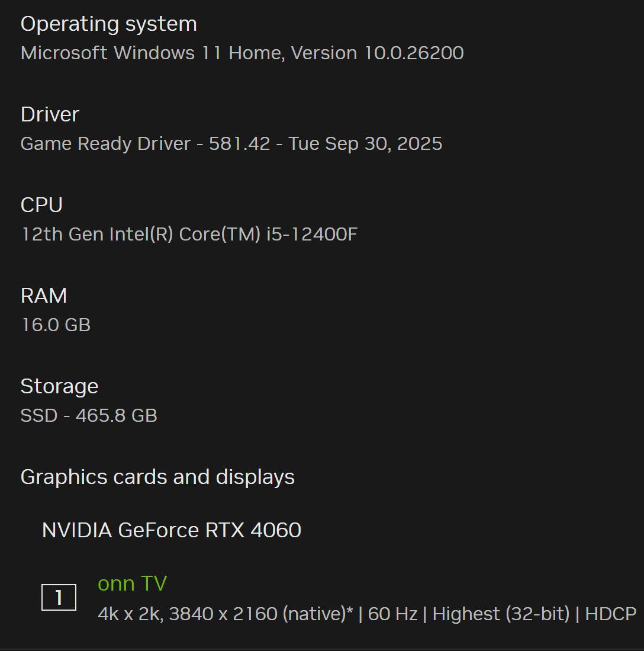Select the SSD - 465.8 GB value
Viewport: 644px width, 651px height.
click(x=89, y=415)
